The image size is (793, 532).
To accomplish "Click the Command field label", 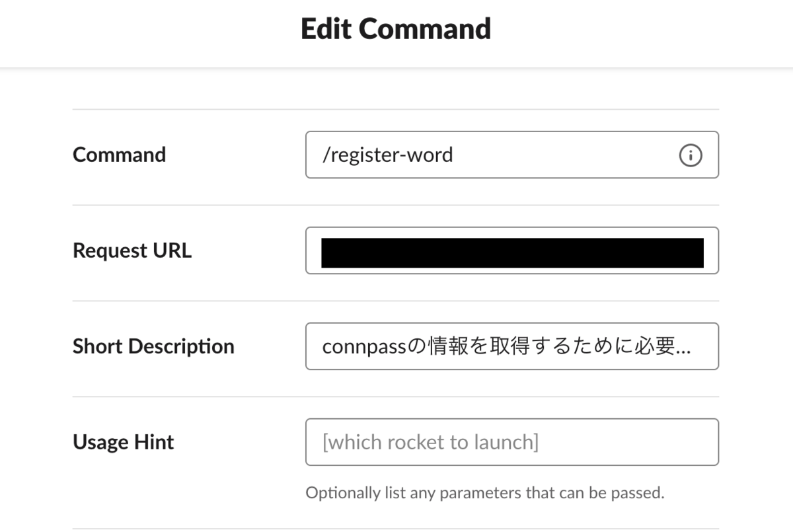I will click(120, 155).
